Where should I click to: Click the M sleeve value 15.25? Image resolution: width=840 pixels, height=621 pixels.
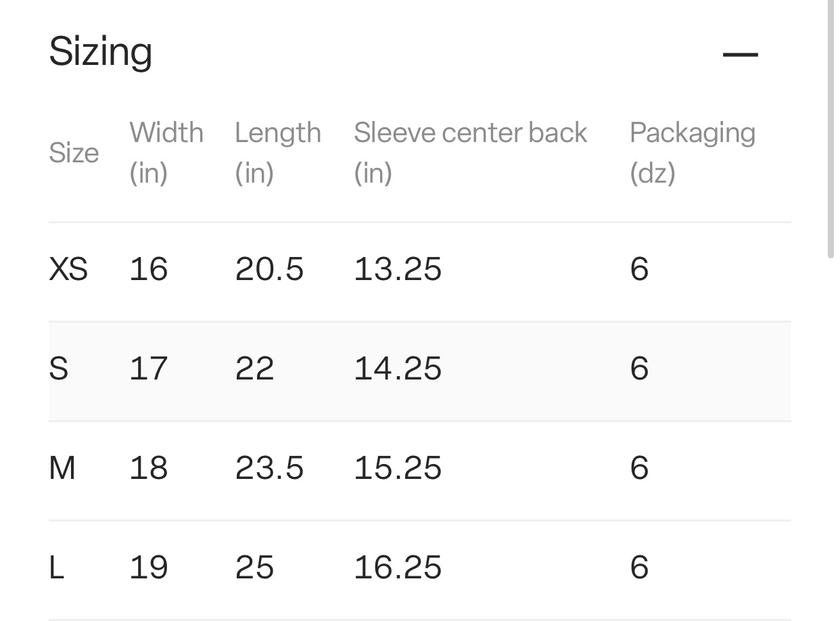[398, 468]
